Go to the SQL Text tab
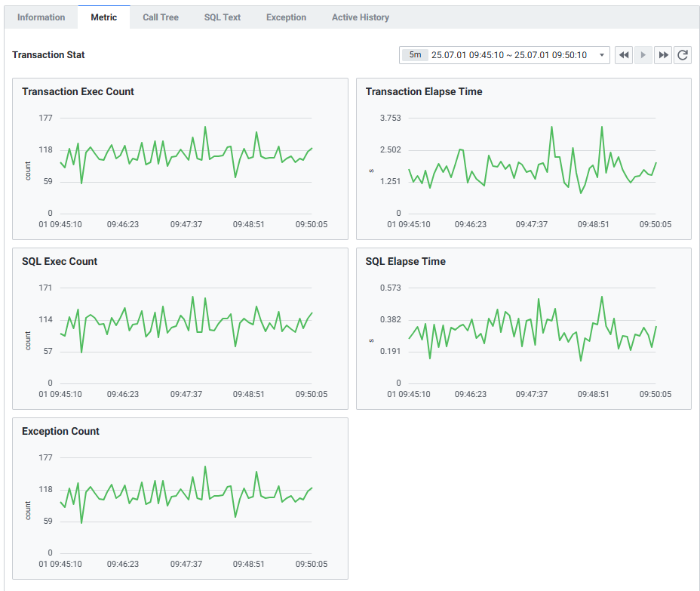Image resolution: width=700 pixels, height=591 pixels. click(x=223, y=17)
